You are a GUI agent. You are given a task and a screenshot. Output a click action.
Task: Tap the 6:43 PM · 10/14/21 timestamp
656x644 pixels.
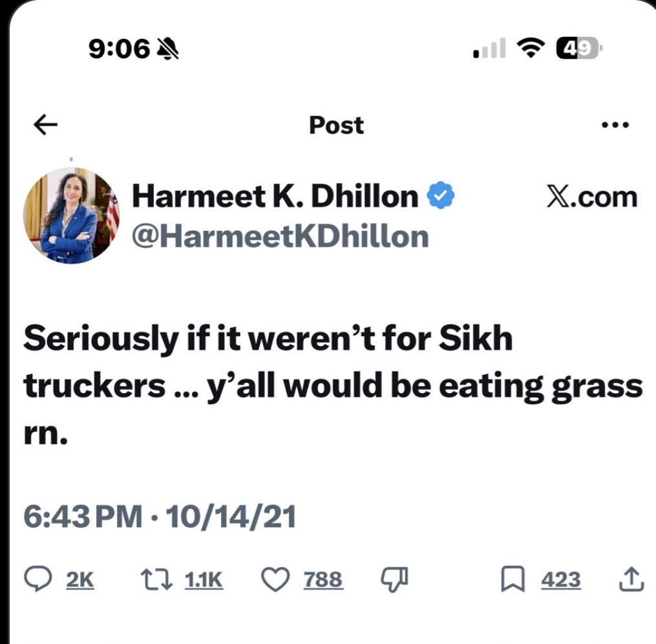pos(160,516)
